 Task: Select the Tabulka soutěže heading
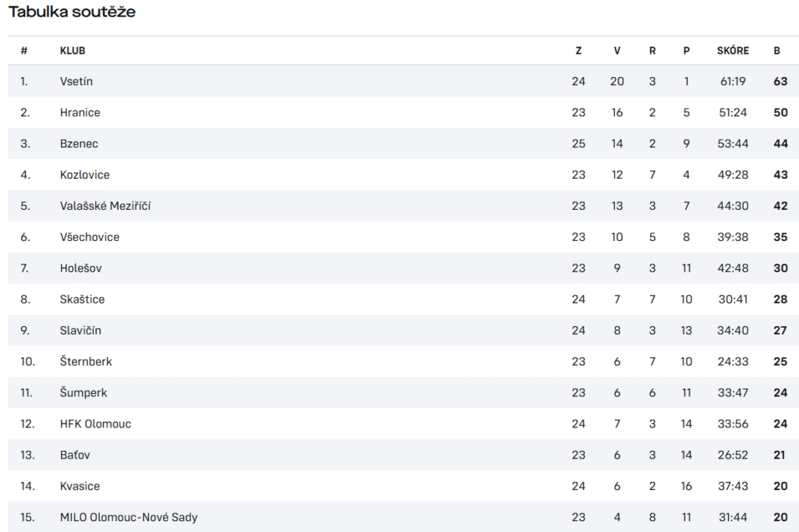72,11
